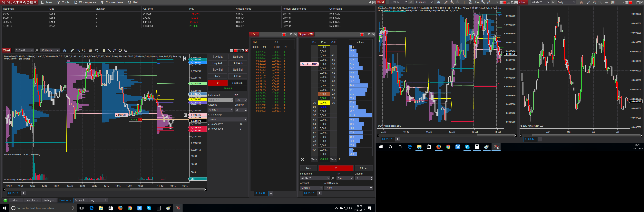This screenshot has width=644, height=212.
Task: Zoom in on the 60 Minute chart
Action: (452, 2)
